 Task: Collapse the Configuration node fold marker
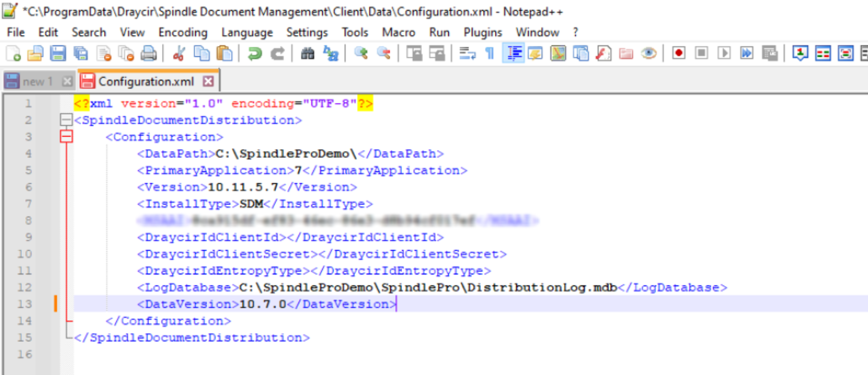click(66, 137)
